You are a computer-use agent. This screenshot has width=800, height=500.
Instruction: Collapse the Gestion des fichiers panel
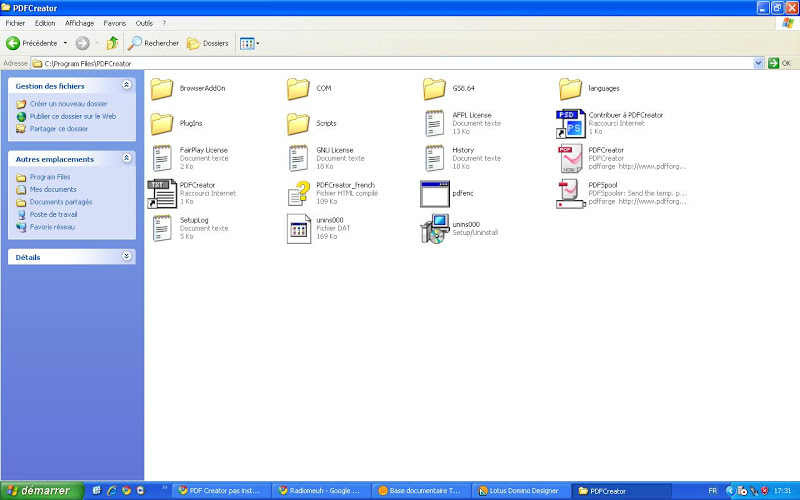click(x=127, y=86)
